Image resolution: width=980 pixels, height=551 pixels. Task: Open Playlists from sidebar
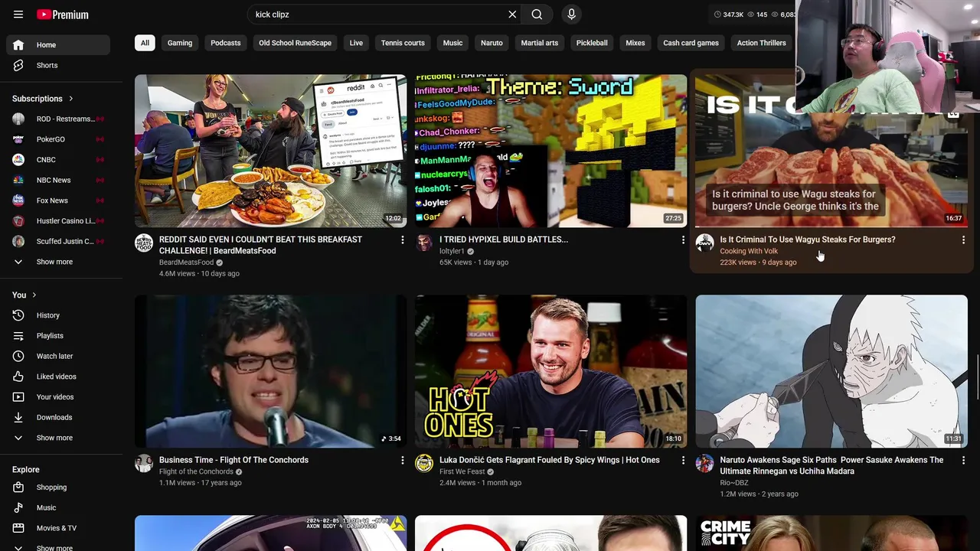pyautogui.click(x=58, y=336)
